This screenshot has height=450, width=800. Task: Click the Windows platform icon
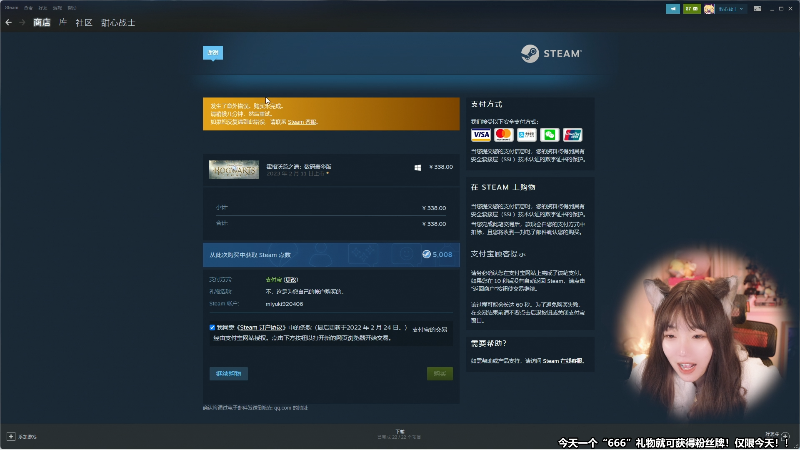click(x=418, y=167)
